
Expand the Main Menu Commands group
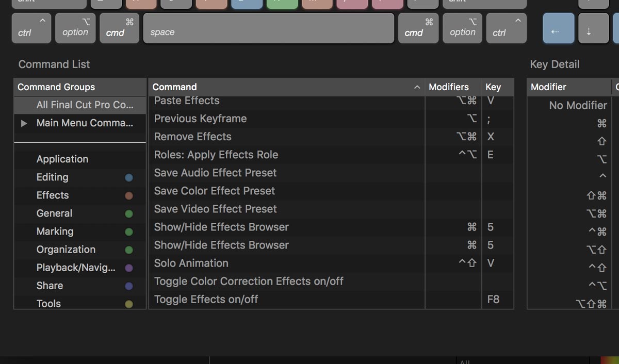pos(24,123)
